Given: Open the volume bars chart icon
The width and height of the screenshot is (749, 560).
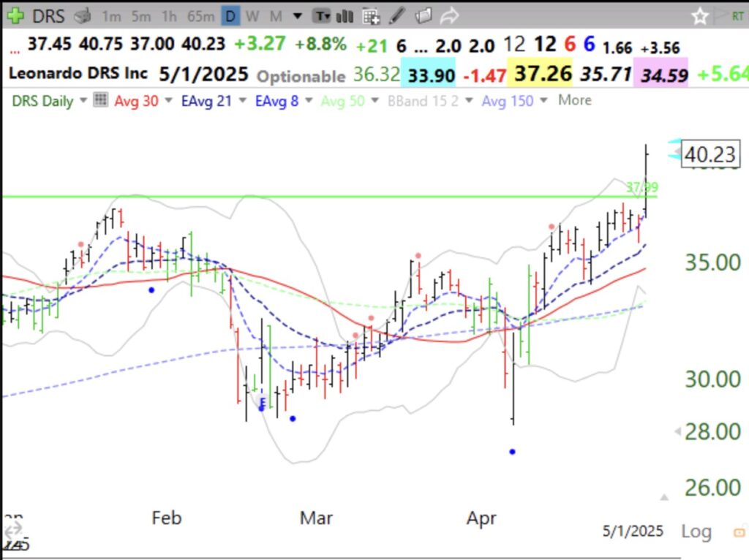Looking at the screenshot, I should [344, 15].
